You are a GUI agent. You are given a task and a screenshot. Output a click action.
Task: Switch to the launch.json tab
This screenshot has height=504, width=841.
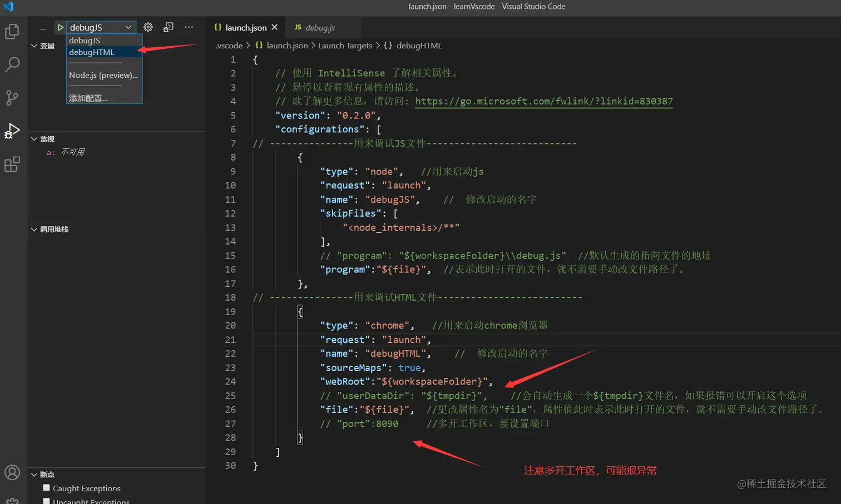point(246,27)
